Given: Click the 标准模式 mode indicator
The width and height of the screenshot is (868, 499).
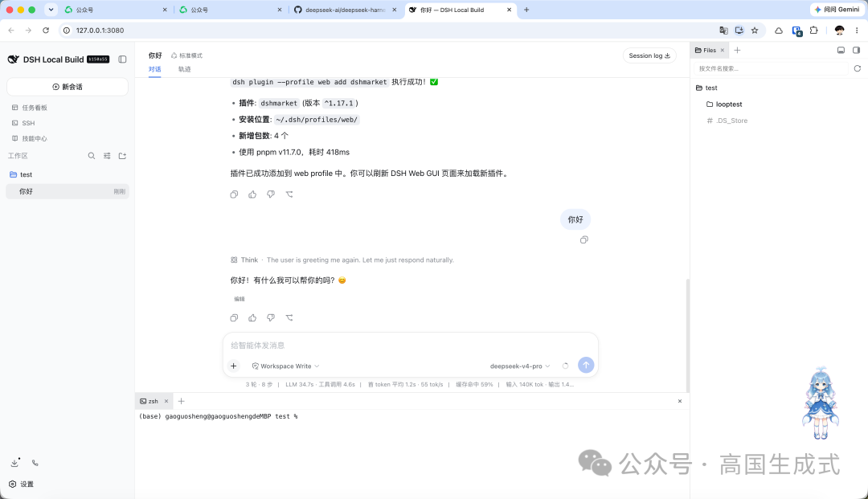Looking at the screenshot, I should [x=186, y=55].
